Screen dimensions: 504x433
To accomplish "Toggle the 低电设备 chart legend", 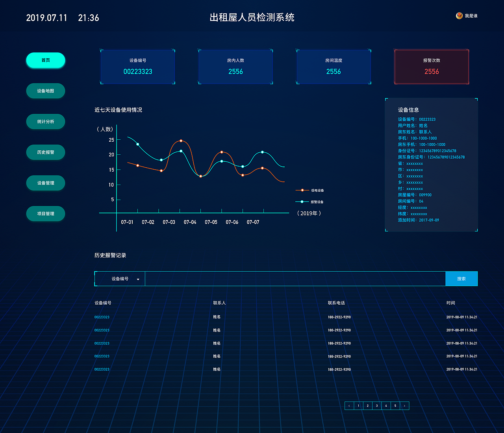I will click(x=310, y=190).
